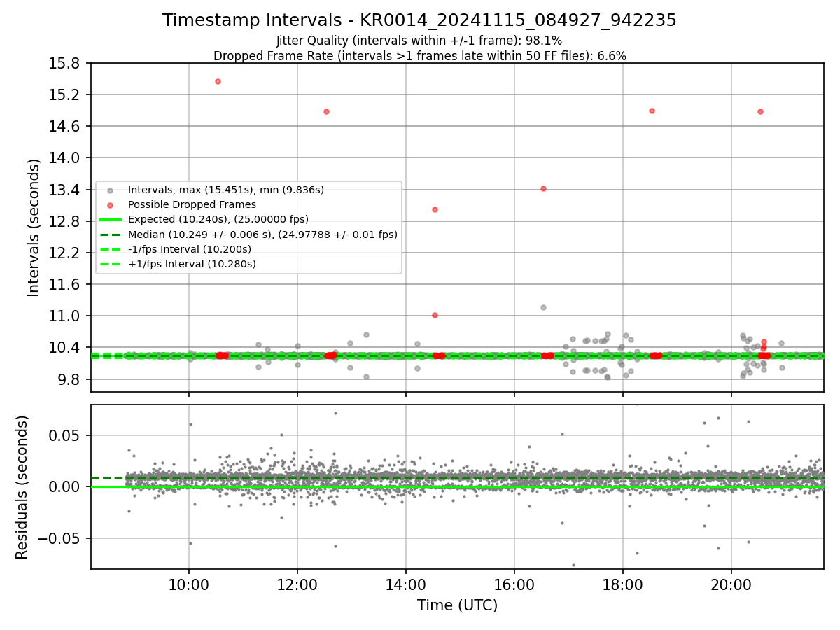Click the gray interval point at 11.2s near 16:30
The image size is (840, 630).
pos(543,307)
